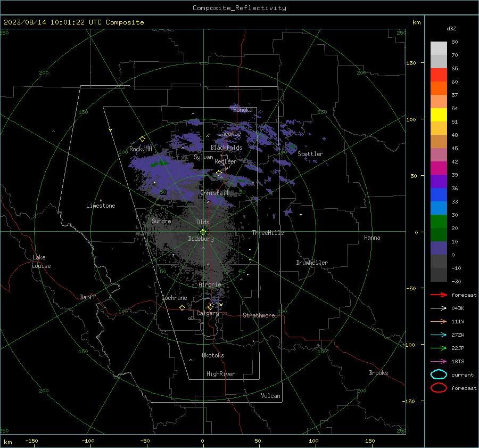
Task: Select the yellow swatch between 54 and 51
Action: click(439, 115)
